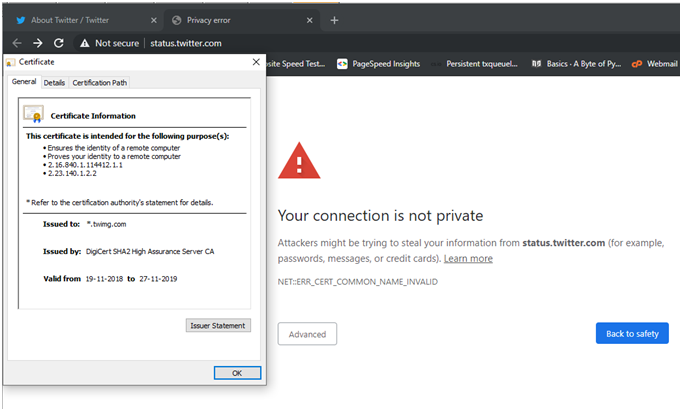
Task: Go forward in browser history
Action: 38,43
